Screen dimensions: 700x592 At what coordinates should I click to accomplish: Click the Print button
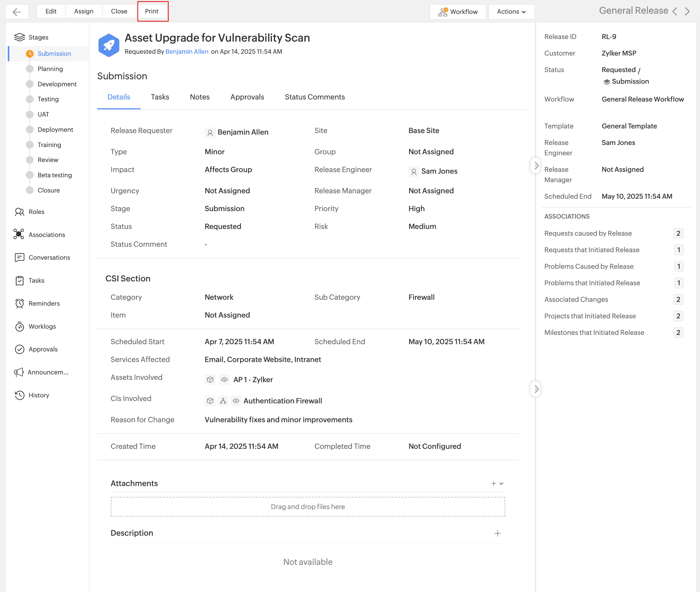(152, 11)
